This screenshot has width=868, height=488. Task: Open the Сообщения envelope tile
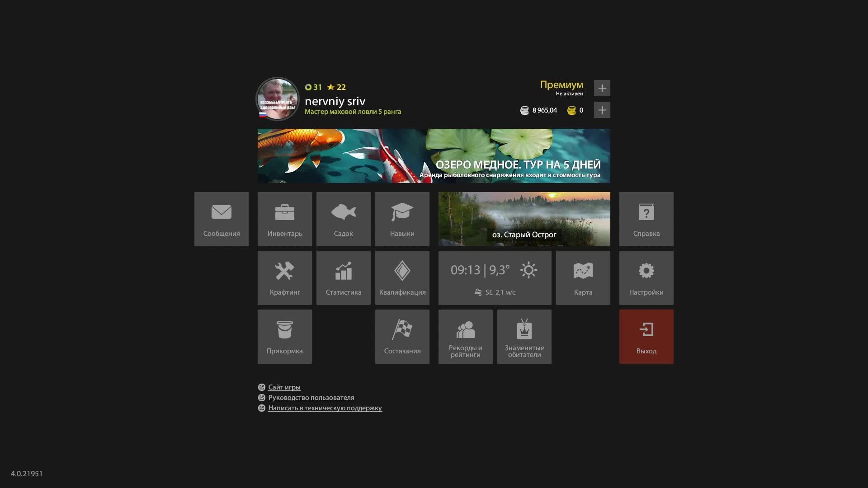[222, 219]
